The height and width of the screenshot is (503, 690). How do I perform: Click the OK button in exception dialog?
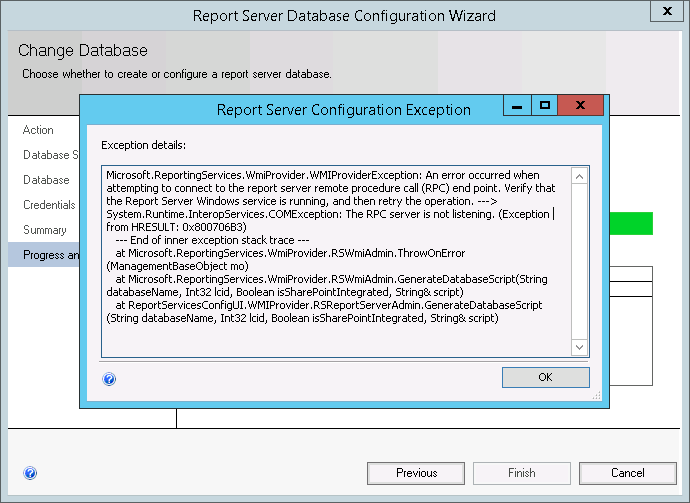click(546, 378)
